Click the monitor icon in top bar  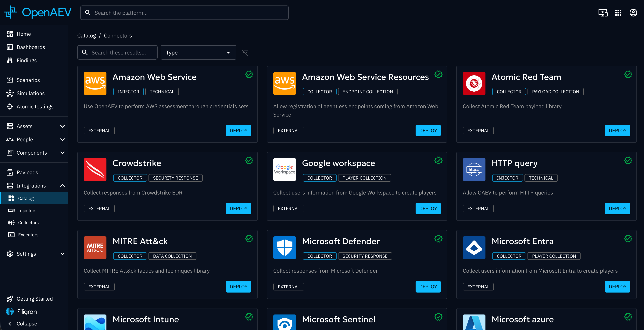[x=603, y=13]
